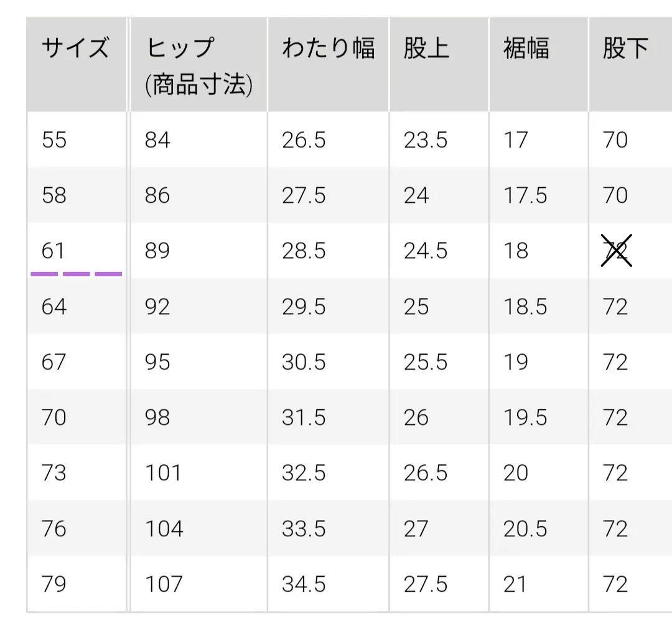The width and height of the screenshot is (672, 634).
Task: Select size 79 in last row
Action: (54, 584)
